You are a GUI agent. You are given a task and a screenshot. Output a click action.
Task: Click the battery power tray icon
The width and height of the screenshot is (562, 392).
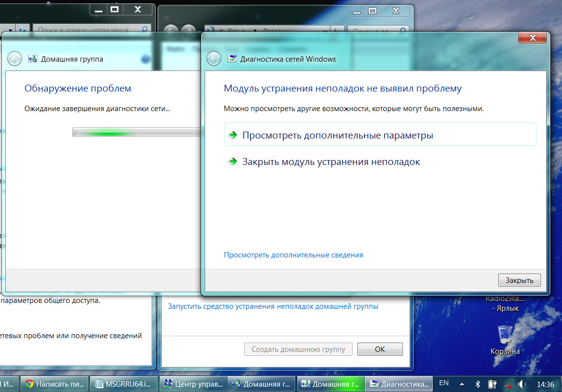click(x=492, y=384)
